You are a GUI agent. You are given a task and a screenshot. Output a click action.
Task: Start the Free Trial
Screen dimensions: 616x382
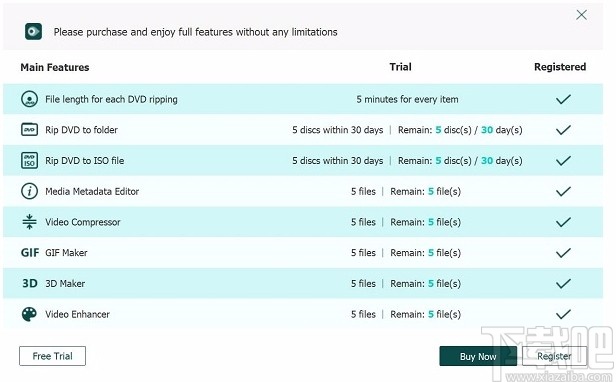pos(52,356)
